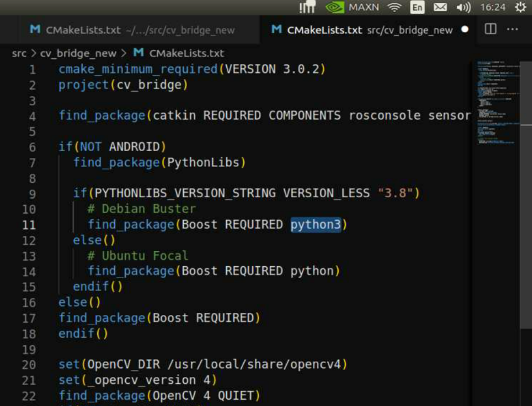The height and width of the screenshot is (406, 532).
Task: Click the breadcrumb chevron after cv_bridge_new
Action: click(123, 53)
